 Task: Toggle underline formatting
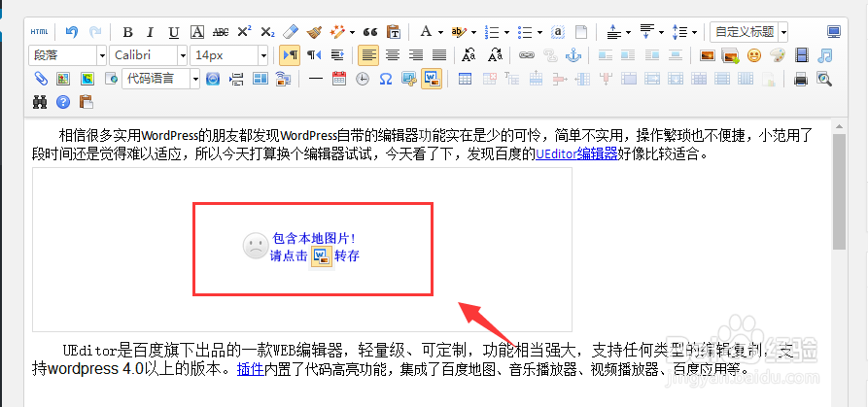[x=174, y=32]
